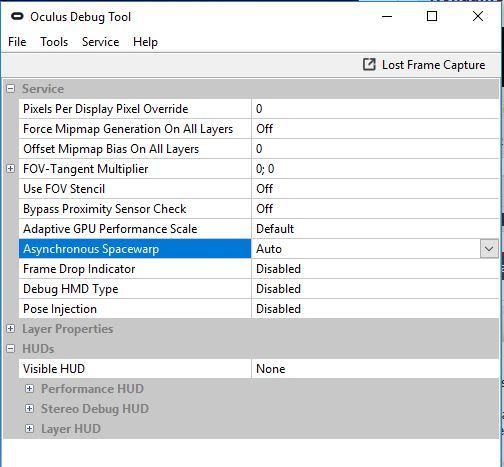Click the Service section header label
Image resolution: width=504 pixels, height=467 pixels.
coord(43,89)
